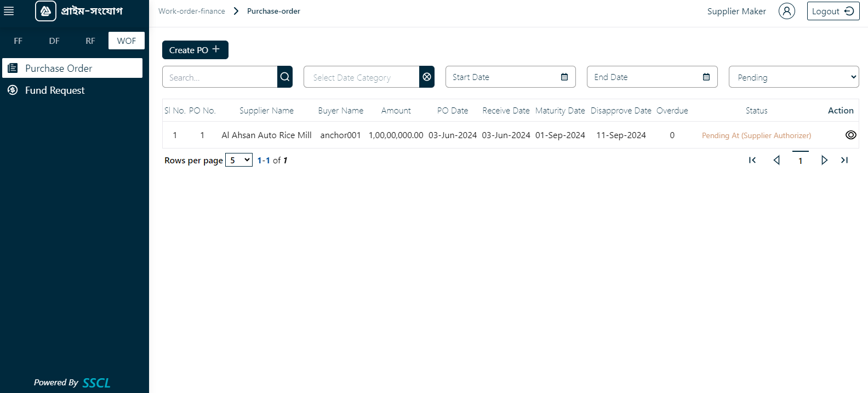Click the Purchase Order sidebar icon
868x393 pixels.
(x=13, y=68)
